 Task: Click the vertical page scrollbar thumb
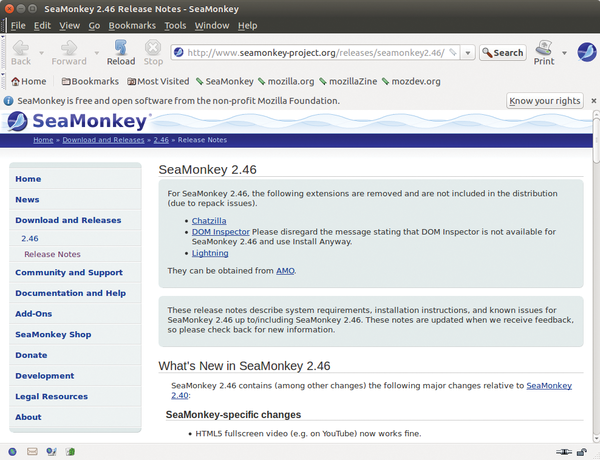pos(596,140)
